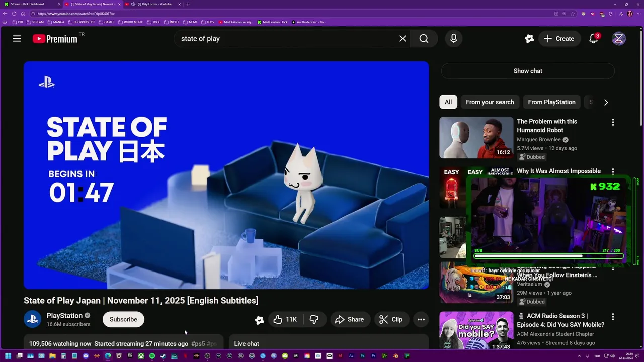Screen dimensions: 644x362
Task: Click the sparkle Ask button beside likes
Action: [x=260, y=320]
